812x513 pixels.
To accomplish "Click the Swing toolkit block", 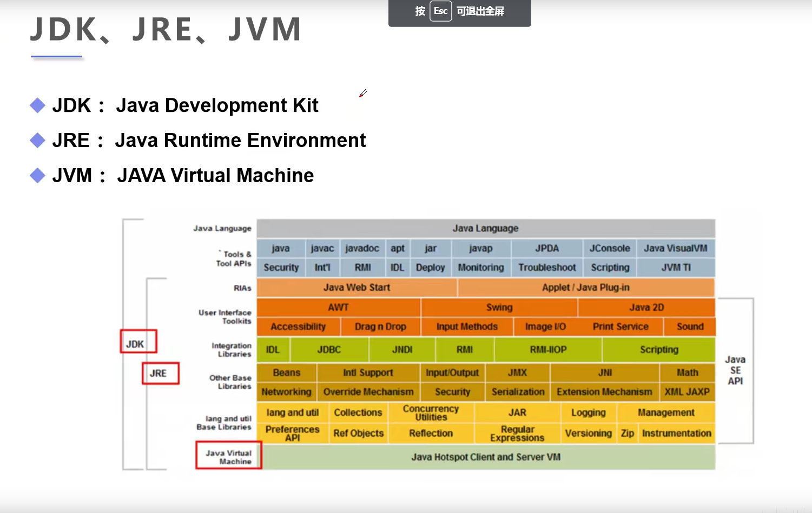I will [x=499, y=307].
